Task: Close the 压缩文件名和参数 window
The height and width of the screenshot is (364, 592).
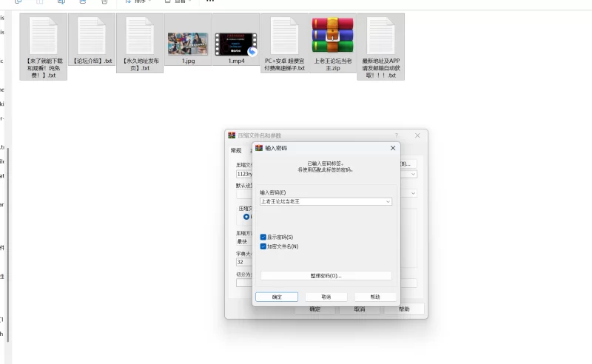Action: pos(417,135)
